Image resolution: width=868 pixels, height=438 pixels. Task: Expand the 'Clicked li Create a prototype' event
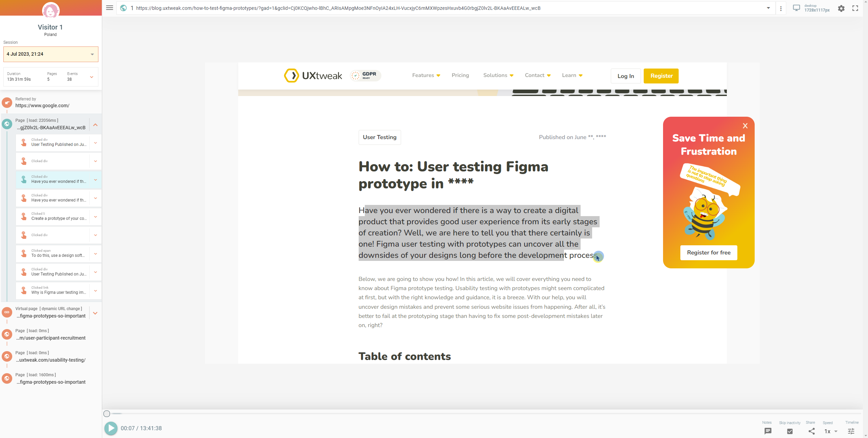pyautogui.click(x=95, y=217)
